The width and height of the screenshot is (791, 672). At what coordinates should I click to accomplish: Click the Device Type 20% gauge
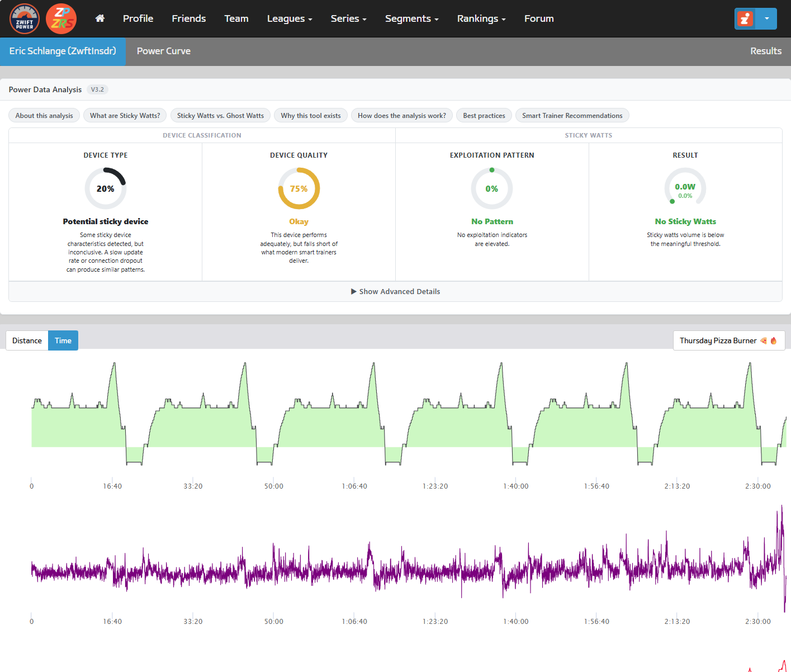coord(106,188)
